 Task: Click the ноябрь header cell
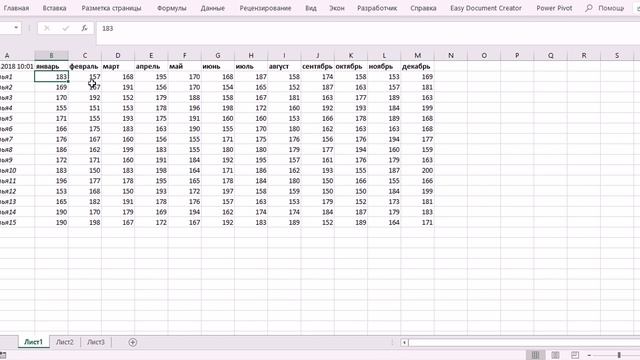pyautogui.click(x=384, y=66)
